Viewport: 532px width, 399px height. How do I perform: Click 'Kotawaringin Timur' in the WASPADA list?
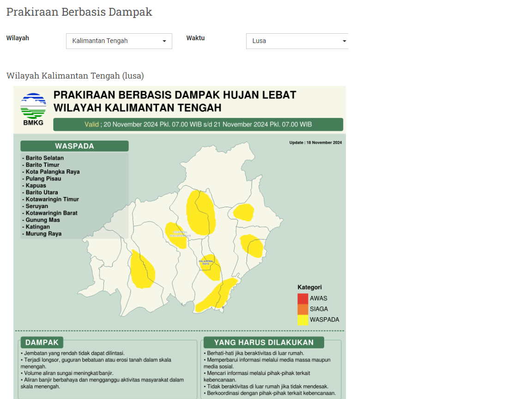pyautogui.click(x=52, y=199)
